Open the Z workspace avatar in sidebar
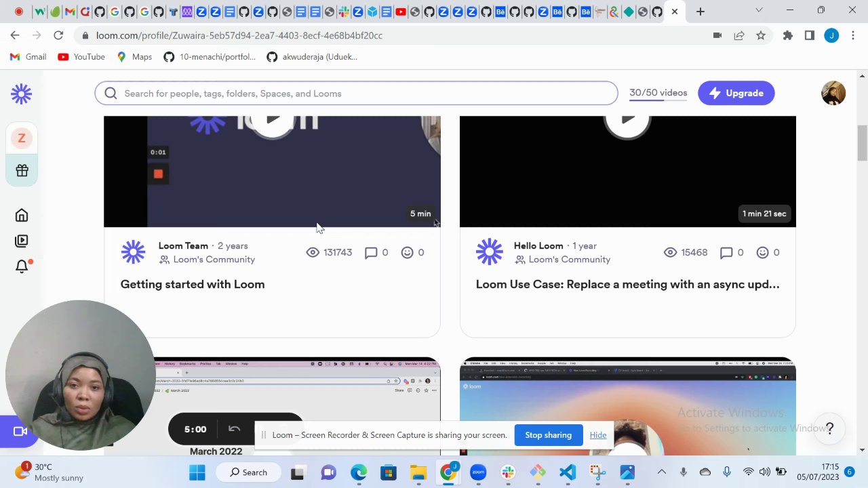Viewport: 868px width, 488px height. click(22, 138)
